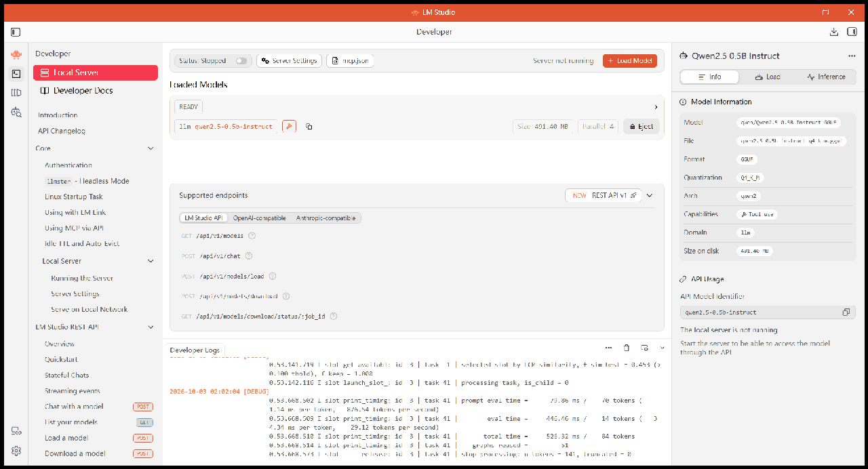
Task: Open the Inference tab in model panel
Action: pos(826,77)
